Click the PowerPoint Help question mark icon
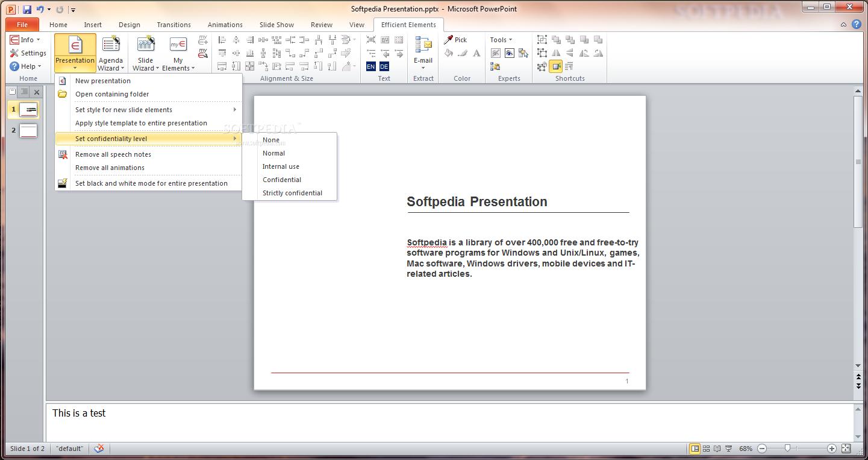The height and width of the screenshot is (460, 868). click(856, 25)
